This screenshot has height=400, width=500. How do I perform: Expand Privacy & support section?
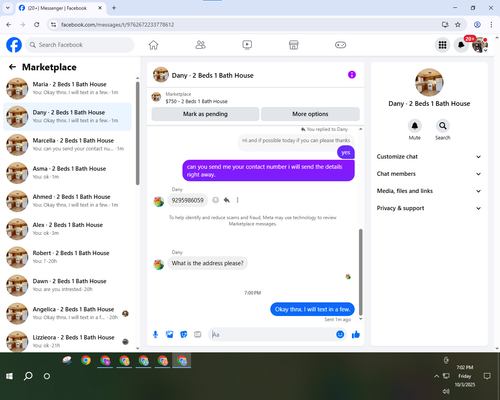429,208
